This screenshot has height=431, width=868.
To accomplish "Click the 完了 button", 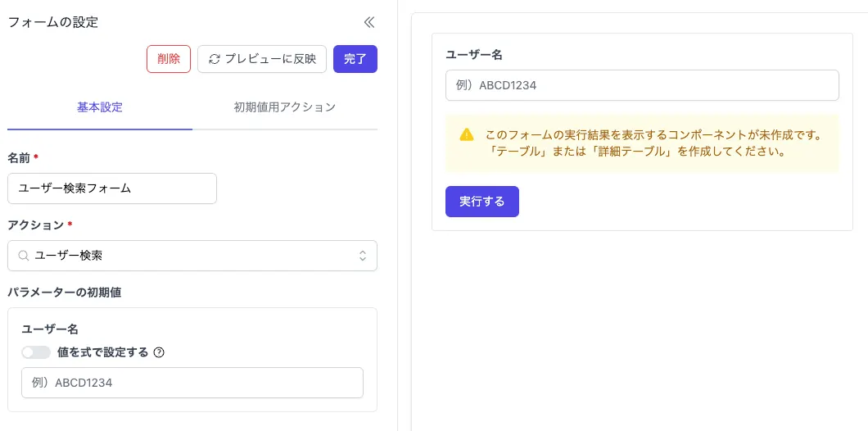I will pos(355,59).
